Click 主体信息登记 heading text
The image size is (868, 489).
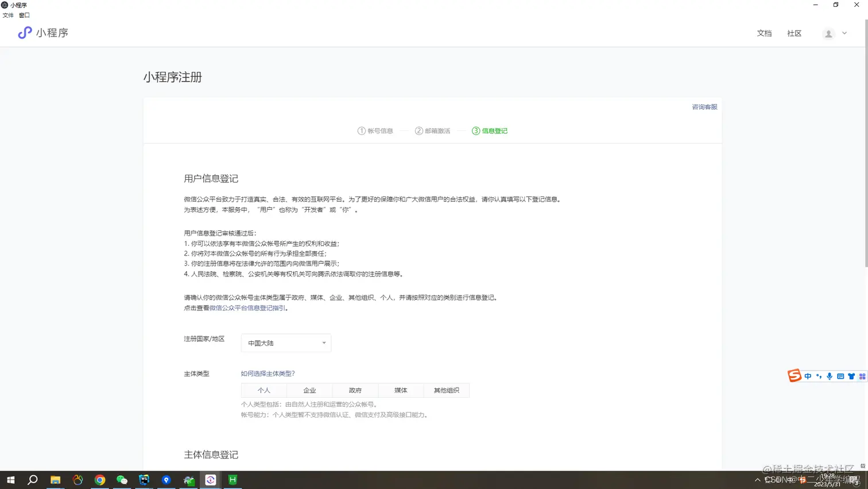[x=211, y=455]
